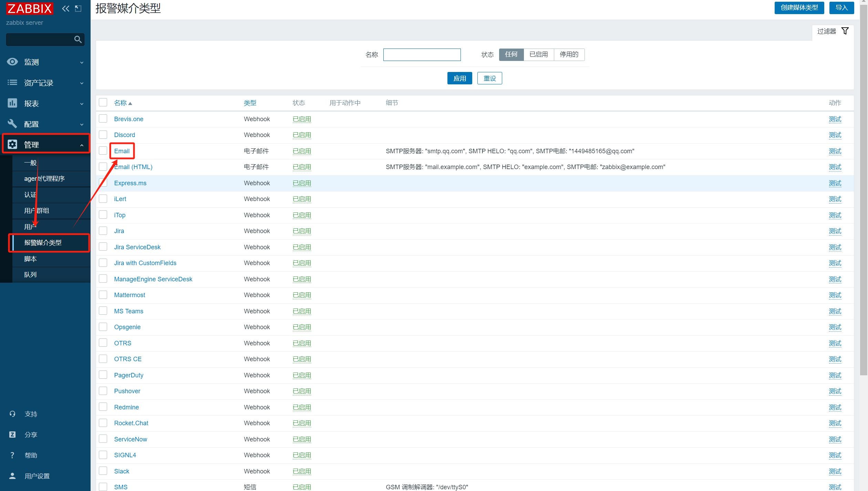Click the Share Z icon in sidebar

pyautogui.click(x=12, y=435)
